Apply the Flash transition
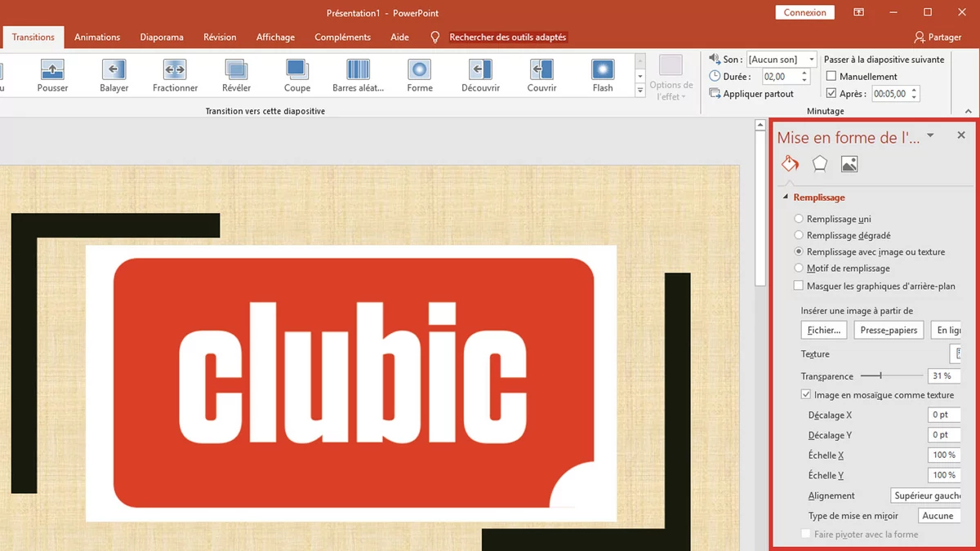Viewport: 980px width, 551px height. click(603, 76)
